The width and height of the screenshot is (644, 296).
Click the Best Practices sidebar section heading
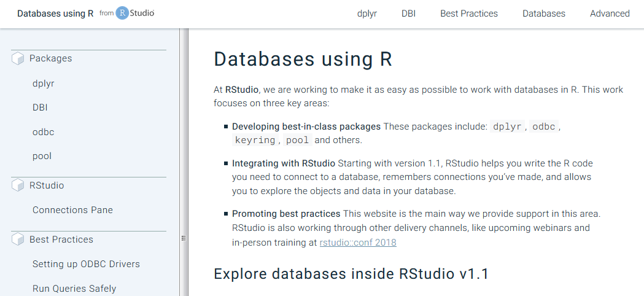[x=61, y=240]
